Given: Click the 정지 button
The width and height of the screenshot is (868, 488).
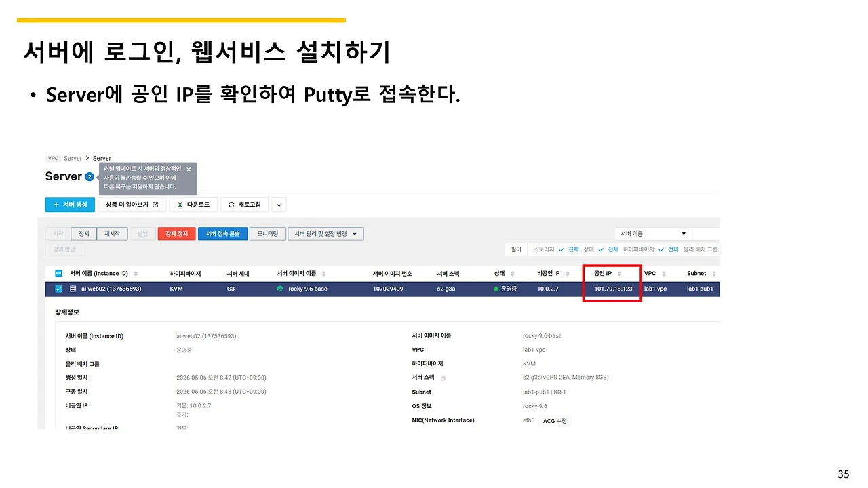Looking at the screenshot, I should [84, 234].
